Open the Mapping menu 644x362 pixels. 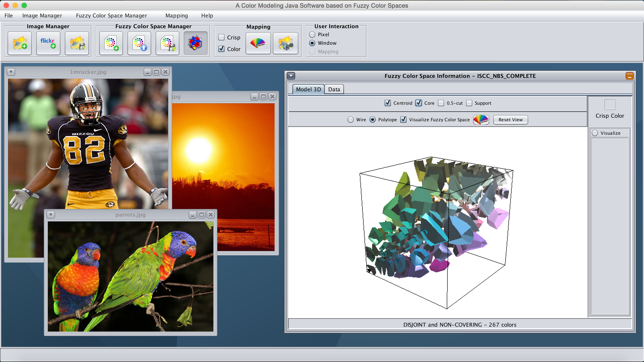176,15
